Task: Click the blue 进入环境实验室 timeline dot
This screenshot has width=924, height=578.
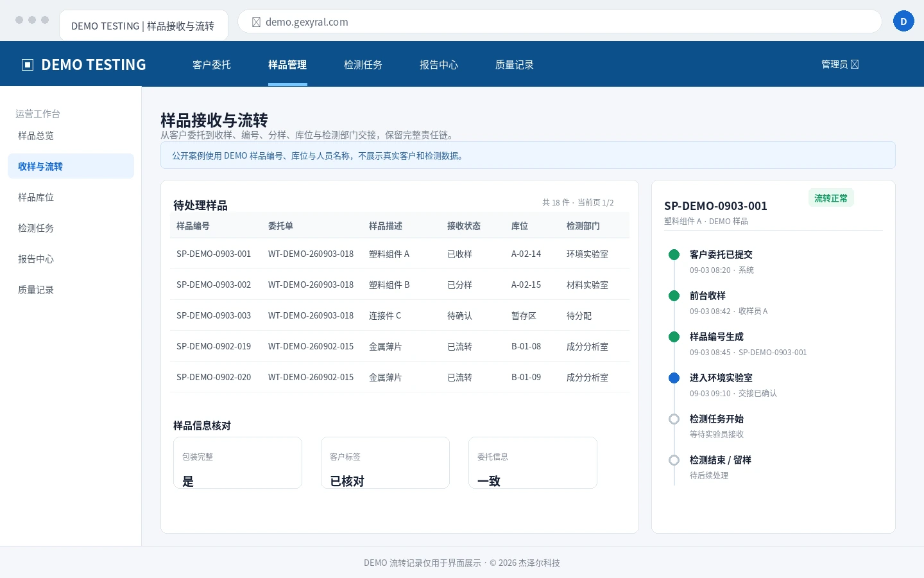Action: click(674, 378)
